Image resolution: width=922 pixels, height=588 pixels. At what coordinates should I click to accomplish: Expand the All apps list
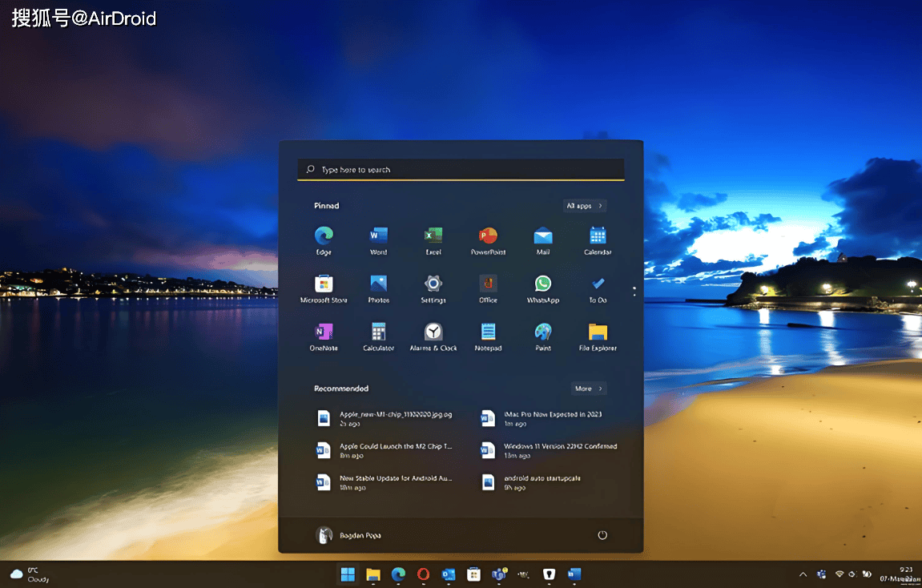(584, 206)
